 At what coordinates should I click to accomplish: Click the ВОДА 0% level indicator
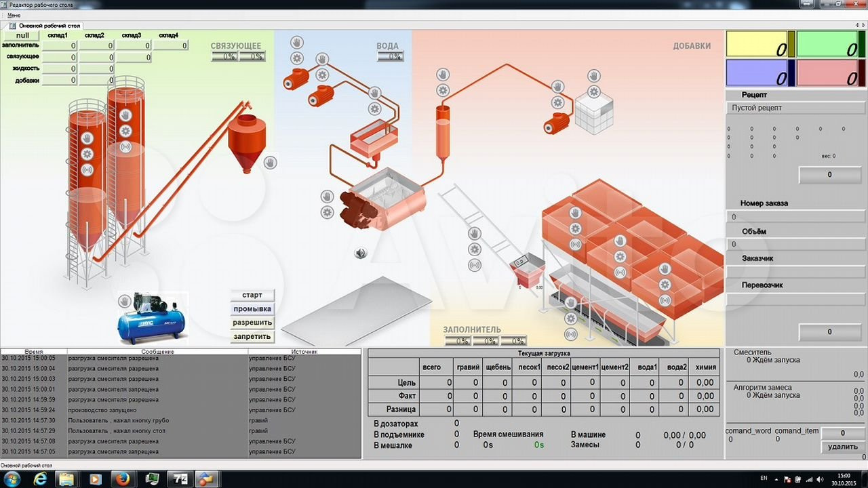point(391,57)
